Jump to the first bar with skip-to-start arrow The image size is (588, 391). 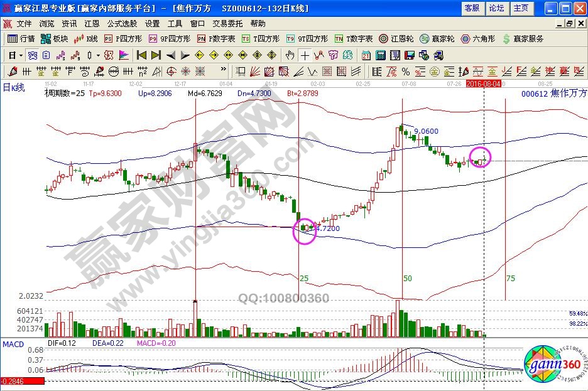pos(141,55)
